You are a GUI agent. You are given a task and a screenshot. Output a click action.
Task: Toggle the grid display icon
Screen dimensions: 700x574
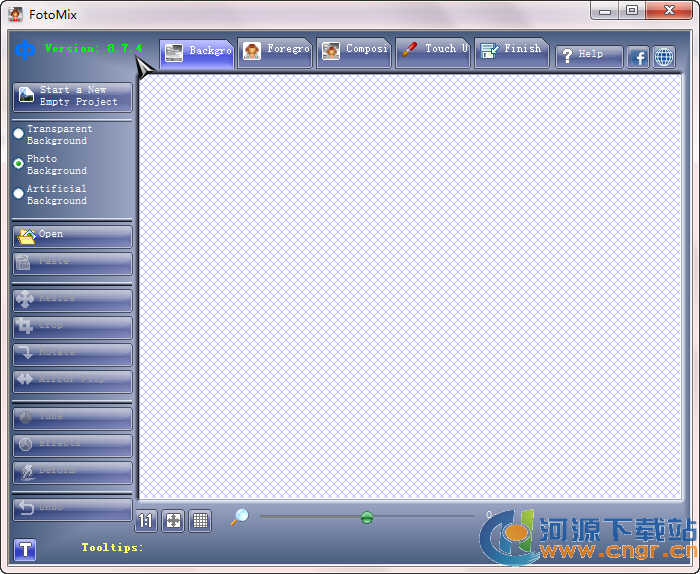pos(200,520)
